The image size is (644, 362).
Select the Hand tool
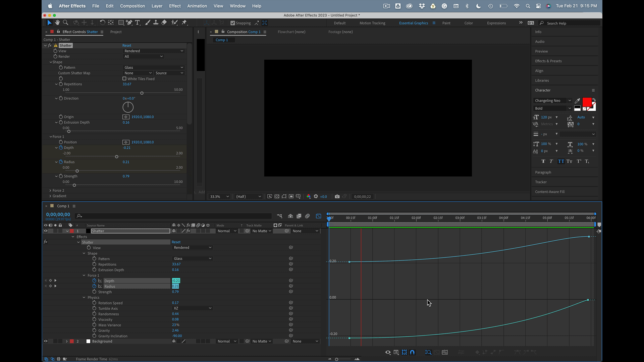[57, 22]
